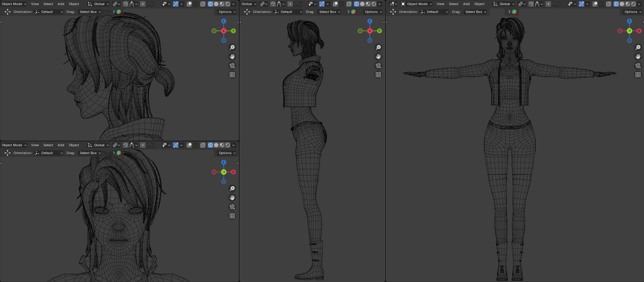Enable solid shading in top-left viewport header

tap(216, 4)
